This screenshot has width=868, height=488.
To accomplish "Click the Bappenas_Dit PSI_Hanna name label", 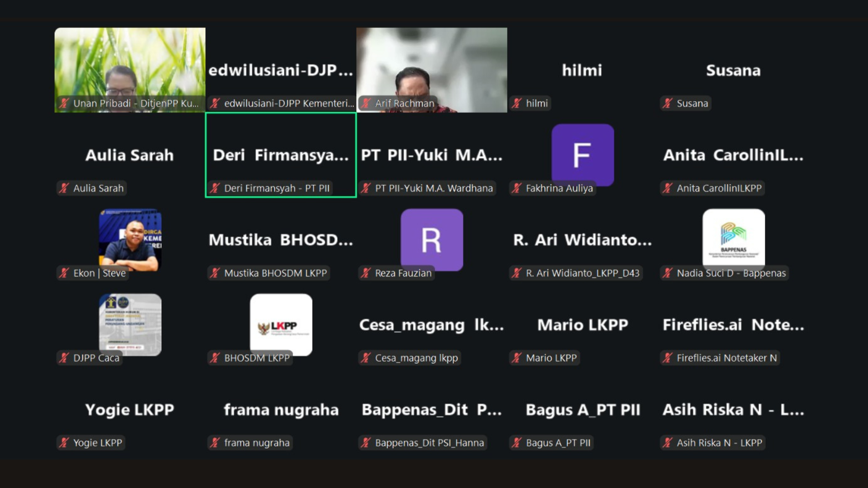I will click(x=429, y=443).
